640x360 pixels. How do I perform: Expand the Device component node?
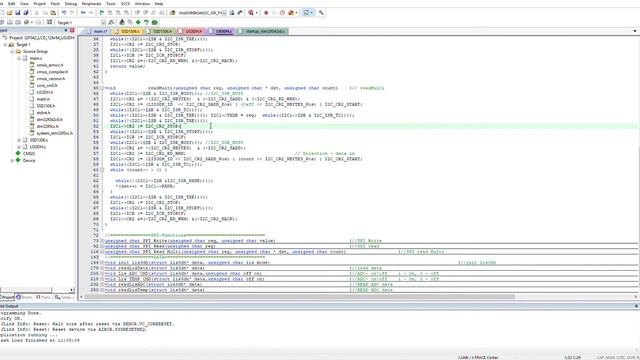coord(12,160)
